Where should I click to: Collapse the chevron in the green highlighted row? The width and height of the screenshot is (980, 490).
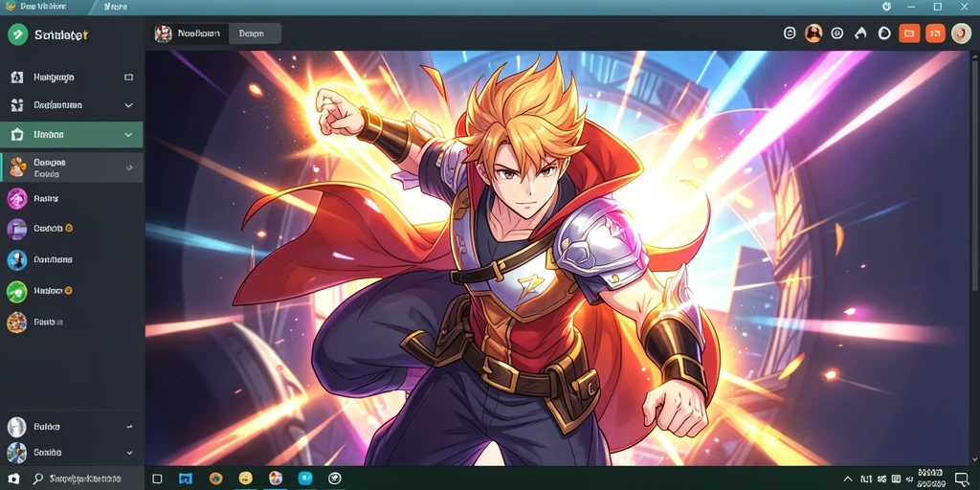(x=129, y=135)
